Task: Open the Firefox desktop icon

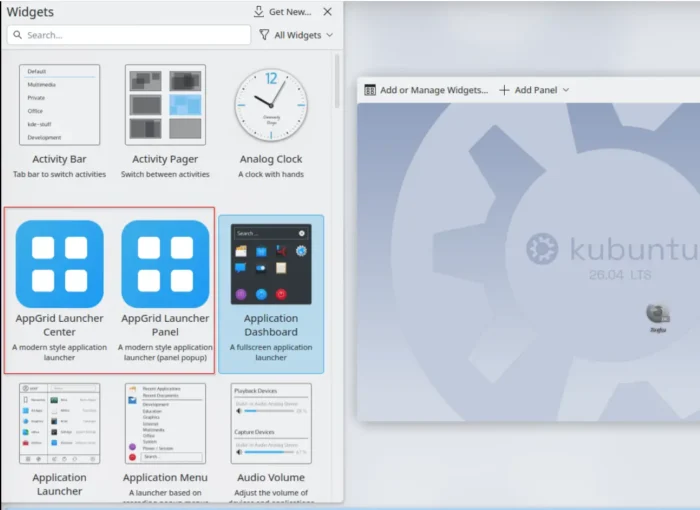Action: 658,317
